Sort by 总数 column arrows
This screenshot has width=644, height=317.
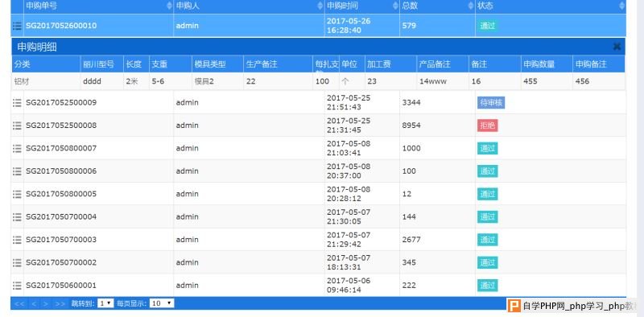[x=471, y=6]
